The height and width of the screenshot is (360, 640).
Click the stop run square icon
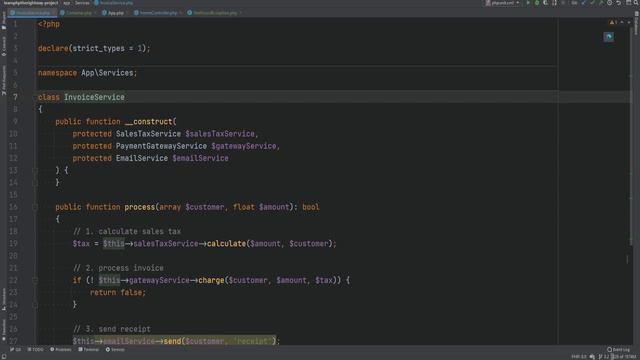pos(563,3)
